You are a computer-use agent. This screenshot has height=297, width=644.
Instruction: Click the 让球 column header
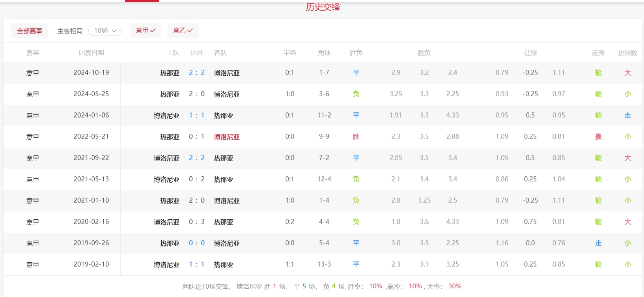pyautogui.click(x=530, y=53)
